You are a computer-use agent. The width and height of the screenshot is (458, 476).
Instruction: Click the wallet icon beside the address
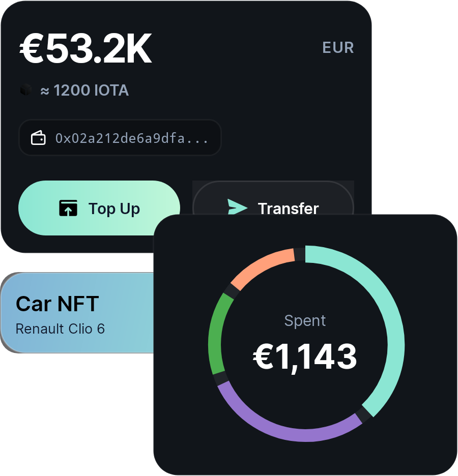[x=38, y=138]
